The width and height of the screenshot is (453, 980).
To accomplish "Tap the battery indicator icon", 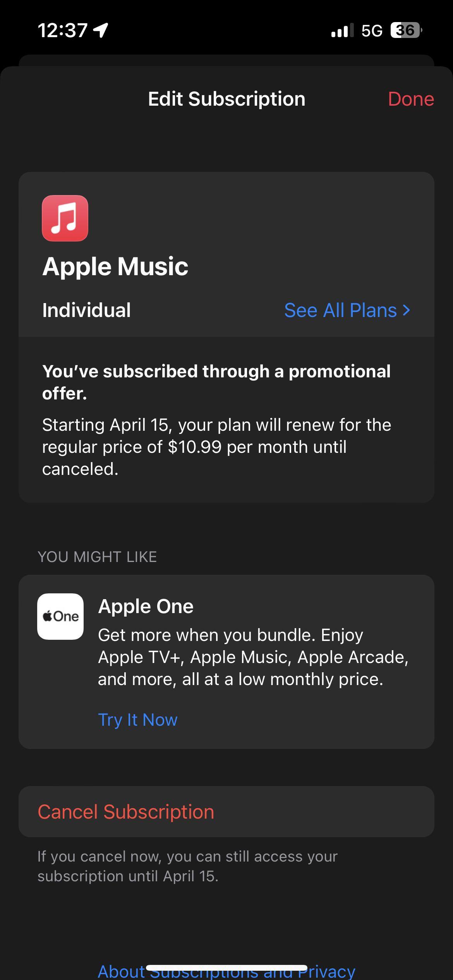I will pyautogui.click(x=406, y=30).
